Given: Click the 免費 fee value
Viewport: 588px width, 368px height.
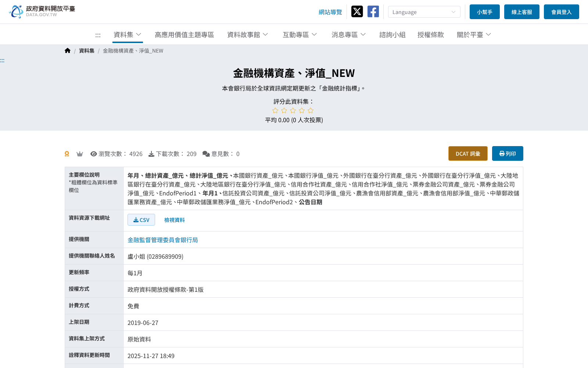Looking at the screenshot, I should 133,306.
